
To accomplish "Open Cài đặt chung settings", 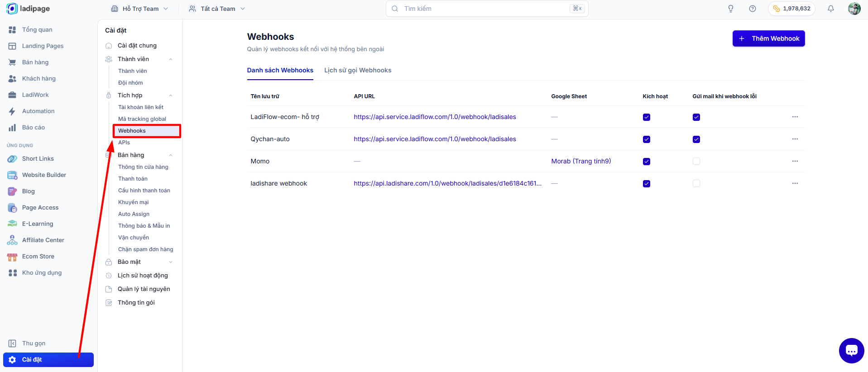I will (137, 46).
